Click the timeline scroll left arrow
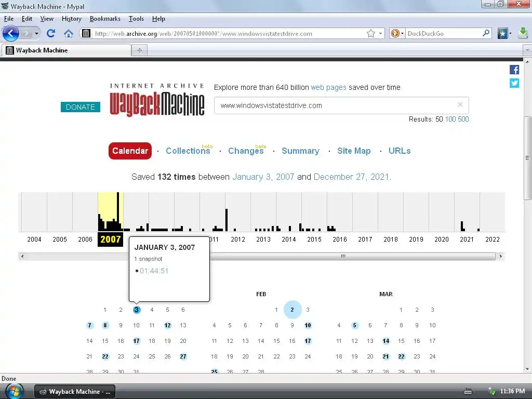Image resolution: width=532 pixels, height=399 pixels. (22, 256)
